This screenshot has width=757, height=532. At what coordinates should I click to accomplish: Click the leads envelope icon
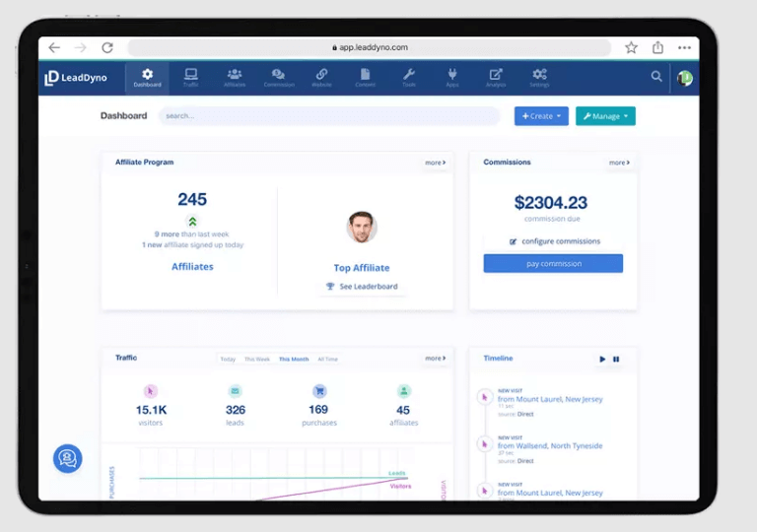[x=236, y=391]
